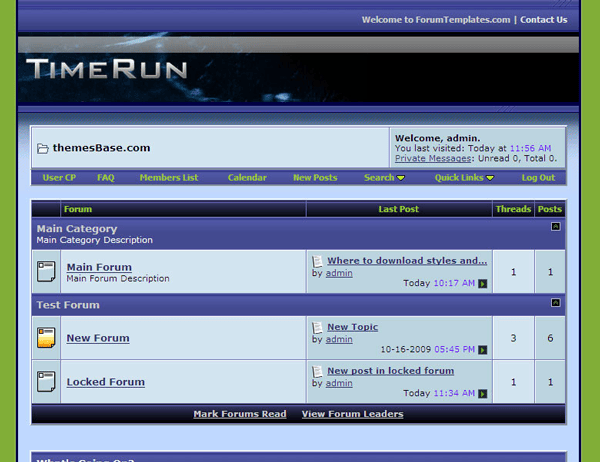
Task: Open the Search dropdown menu
Action: (384, 178)
